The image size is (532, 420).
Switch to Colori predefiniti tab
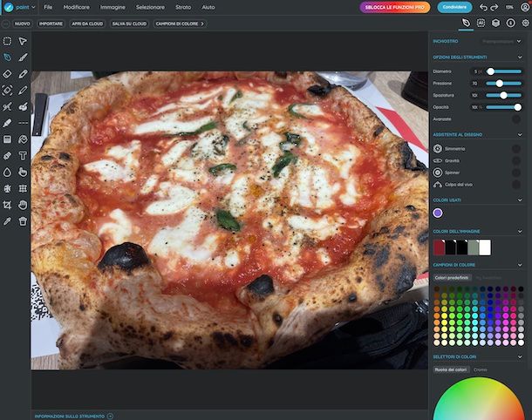[452, 278]
